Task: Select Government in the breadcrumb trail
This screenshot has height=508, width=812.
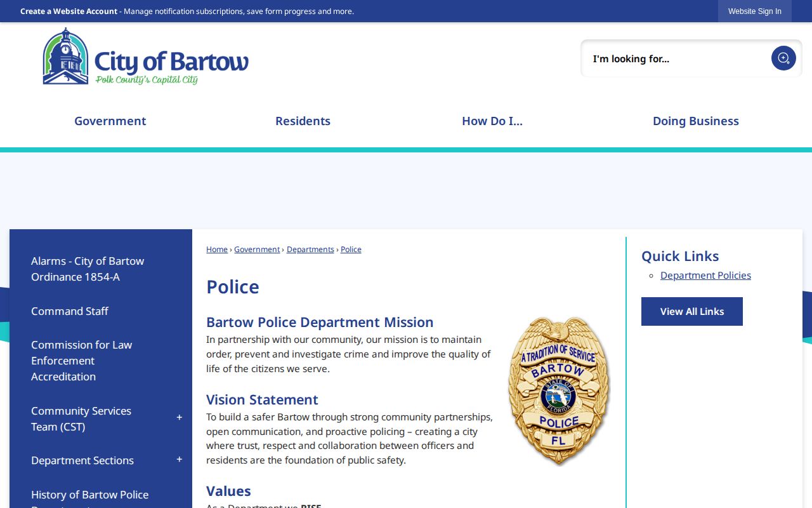Action: (x=257, y=250)
